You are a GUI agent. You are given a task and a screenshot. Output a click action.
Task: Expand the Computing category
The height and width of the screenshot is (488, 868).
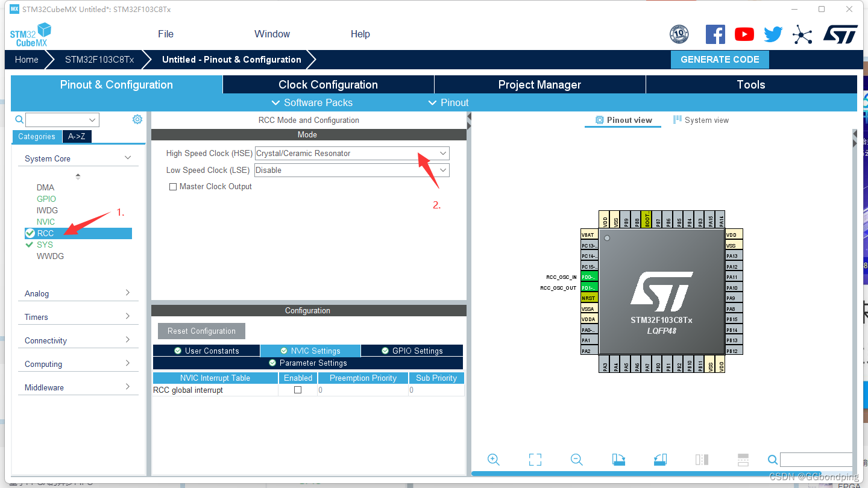click(78, 364)
